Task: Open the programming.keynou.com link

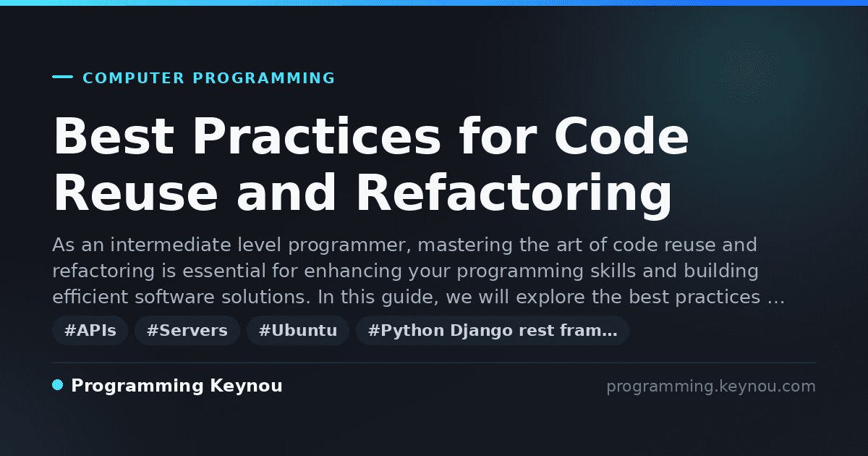Action: click(x=711, y=387)
